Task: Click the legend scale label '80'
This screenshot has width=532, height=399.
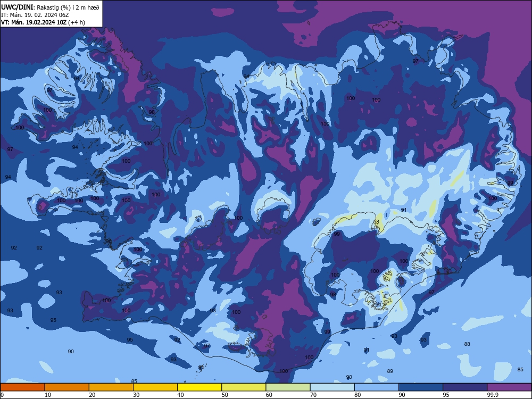Action: [358, 395]
